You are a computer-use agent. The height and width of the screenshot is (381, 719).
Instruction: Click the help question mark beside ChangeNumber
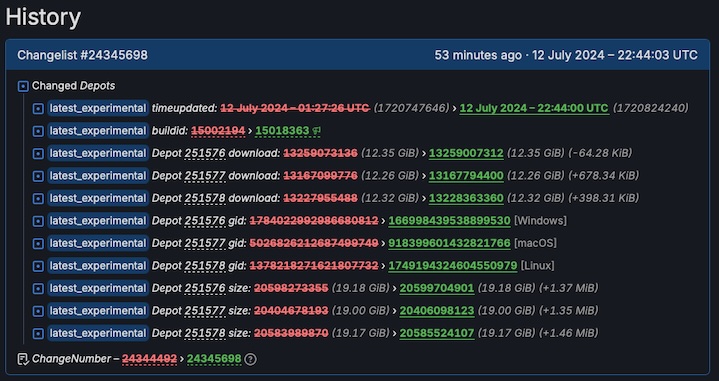tap(250, 359)
